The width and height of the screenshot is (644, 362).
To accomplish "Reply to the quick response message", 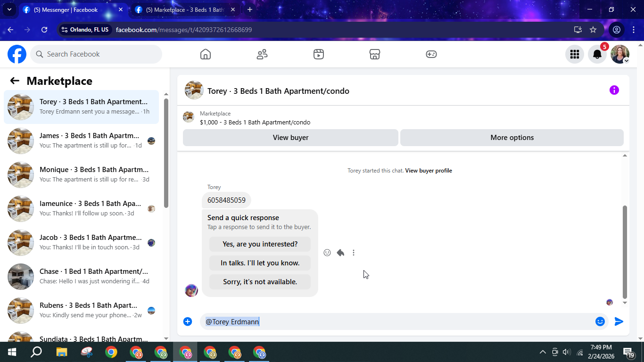I will click(340, 253).
